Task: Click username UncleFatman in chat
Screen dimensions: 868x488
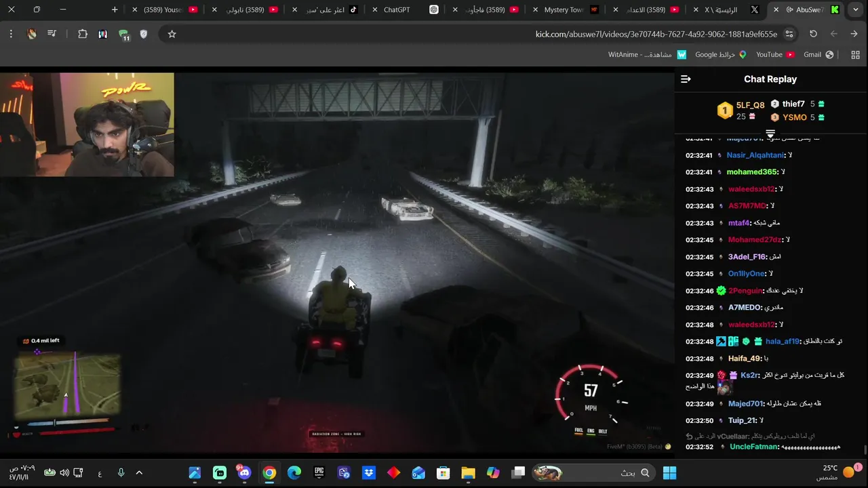Action: pyautogui.click(x=755, y=447)
